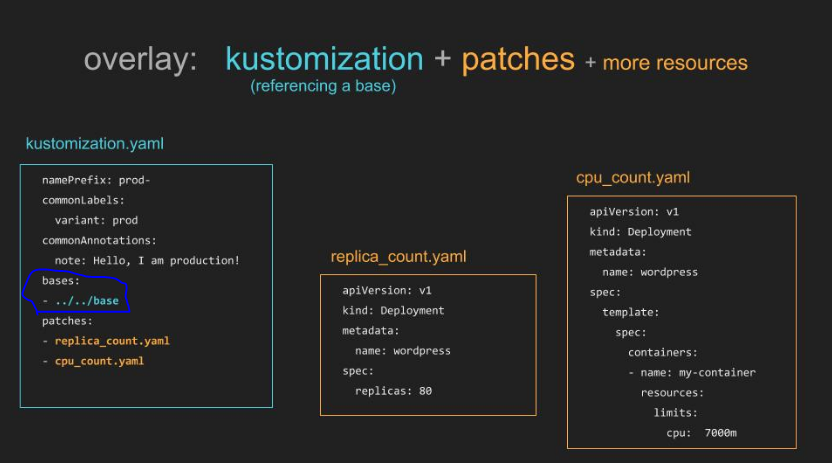Click the '- name: my-container' line
This screenshot has height=463, width=832.
pyautogui.click(x=692, y=373)
